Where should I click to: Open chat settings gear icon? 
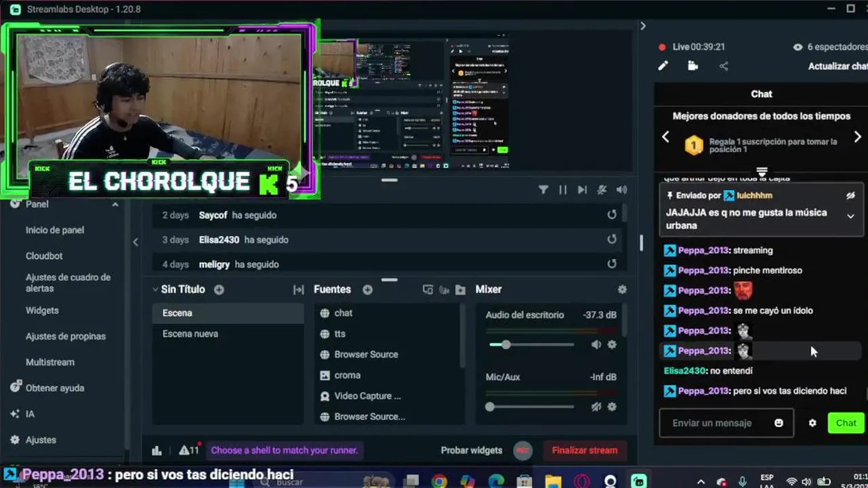click(x=812, y=423)
